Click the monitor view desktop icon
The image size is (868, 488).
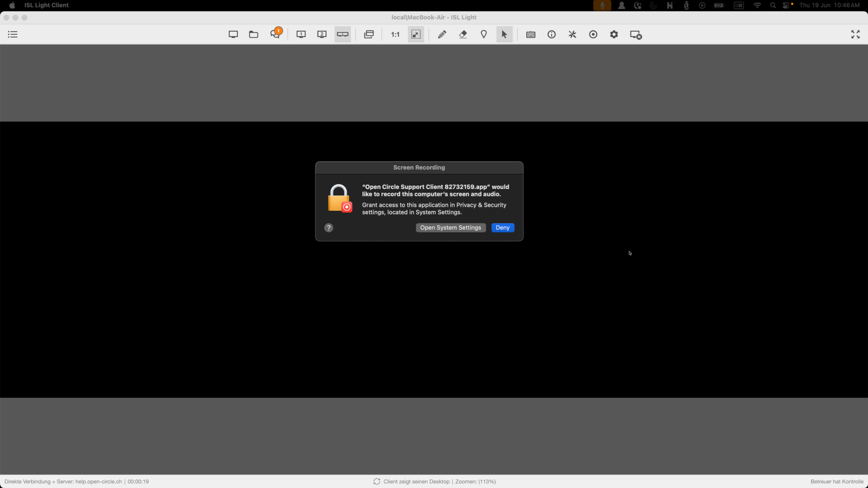pos(233,34)
